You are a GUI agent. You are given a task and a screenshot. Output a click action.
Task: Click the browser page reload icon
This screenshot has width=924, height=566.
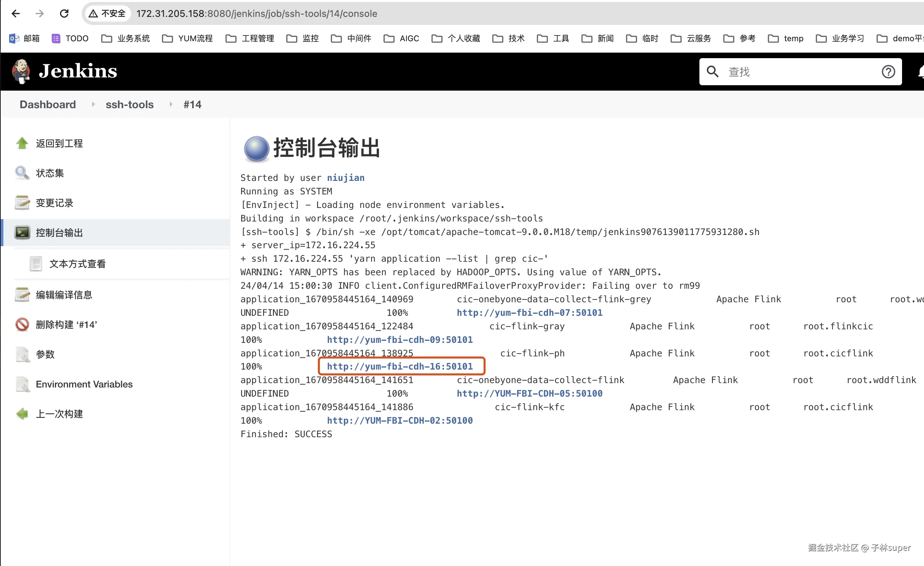pyautogui.click(x=64, y=14)
